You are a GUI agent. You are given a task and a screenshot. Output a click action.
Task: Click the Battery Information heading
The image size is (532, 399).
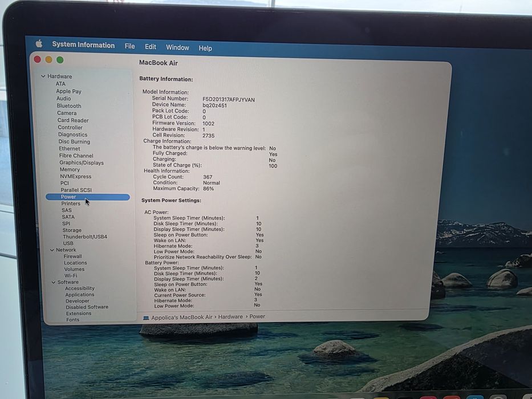click(166, 79)
